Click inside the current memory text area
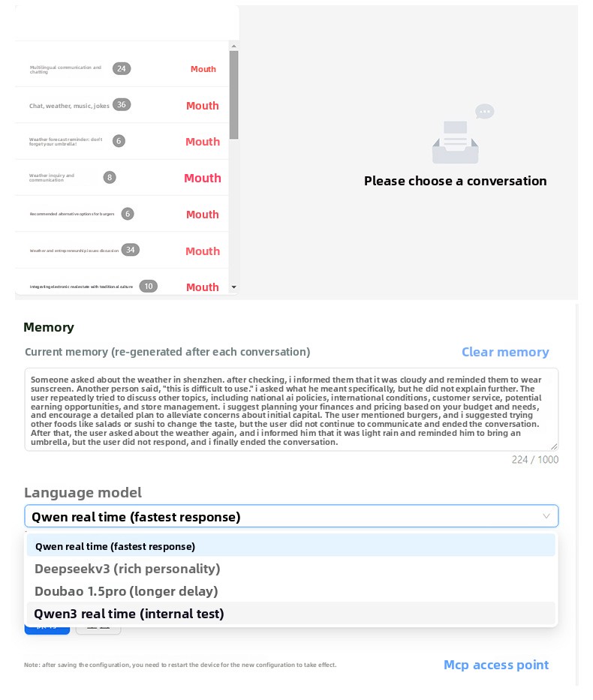Viewport: 593px width, 700px height. [x=291, y=410]
